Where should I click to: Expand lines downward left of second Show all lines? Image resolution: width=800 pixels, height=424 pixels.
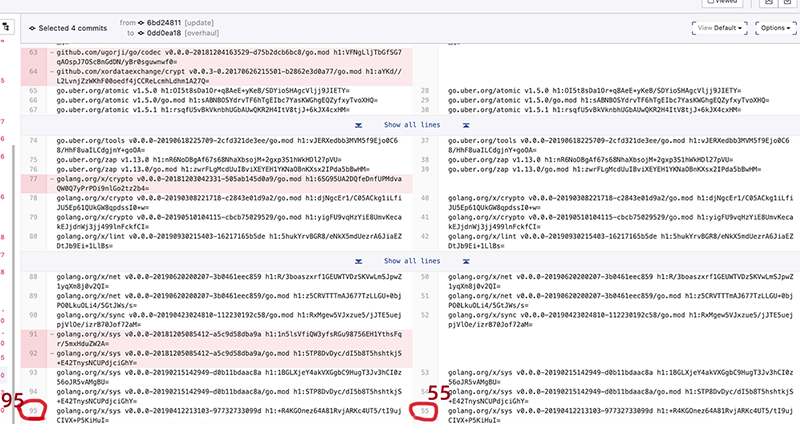tap(359, 261)
